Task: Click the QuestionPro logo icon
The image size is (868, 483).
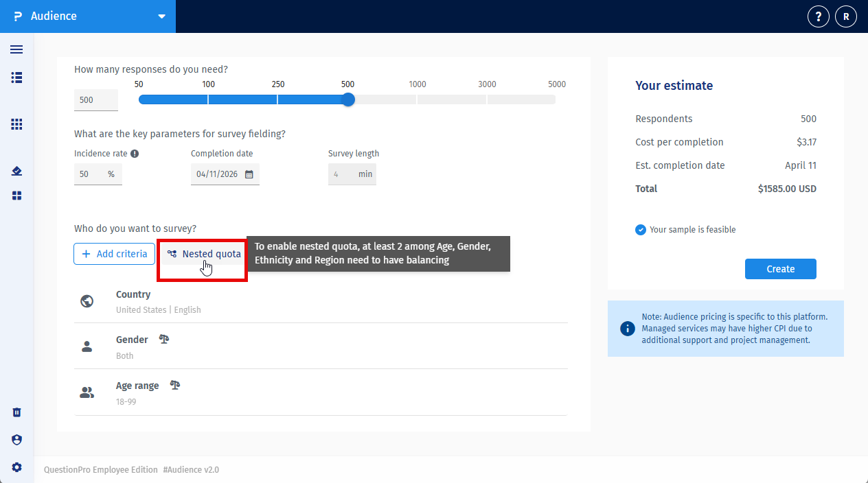Action: point(18,16)
